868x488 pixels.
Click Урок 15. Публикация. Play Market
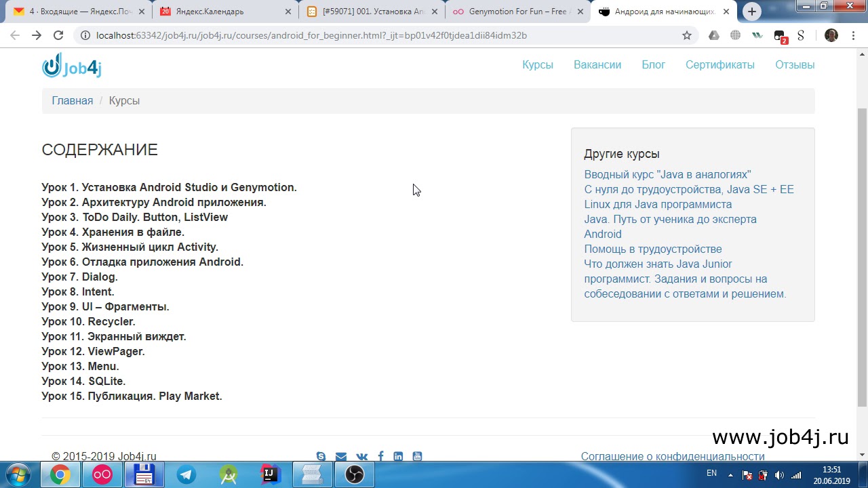132,396
